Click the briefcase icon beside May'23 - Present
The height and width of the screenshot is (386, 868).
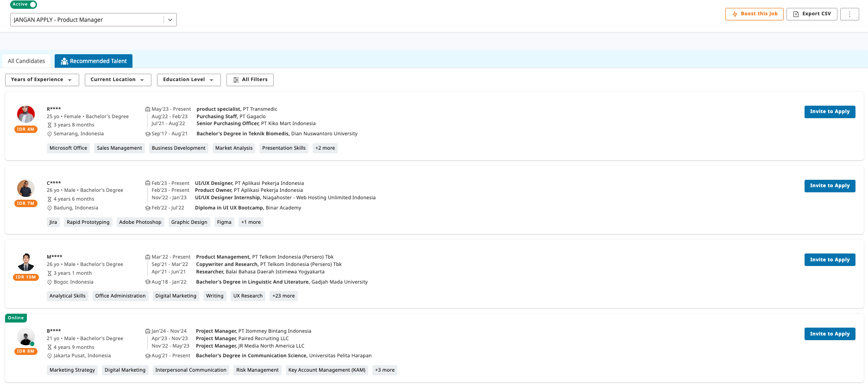tap(148, 109)
